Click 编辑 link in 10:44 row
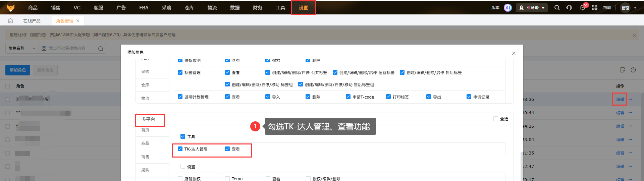This screenshot has height=181, width=644. tap(620, 113)
